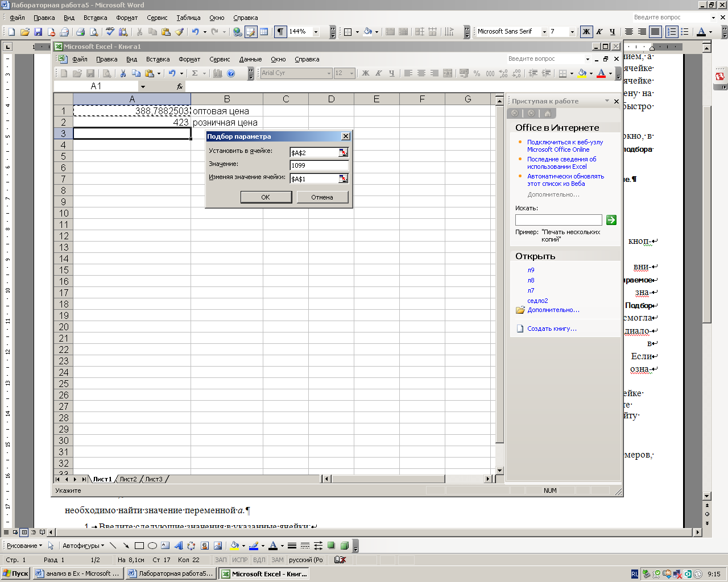The width and height of the screenshot is (728, 582).
Task: Open Word's font color dropdown arrow
Action: click(x=710, y=32)
